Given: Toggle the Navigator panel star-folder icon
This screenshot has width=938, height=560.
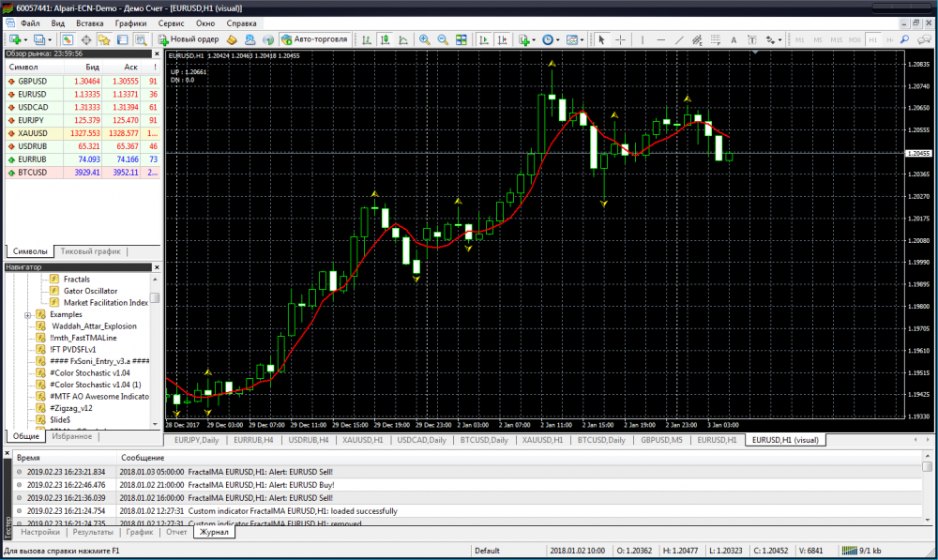Looking at the screenshot, I should (104, 39).
